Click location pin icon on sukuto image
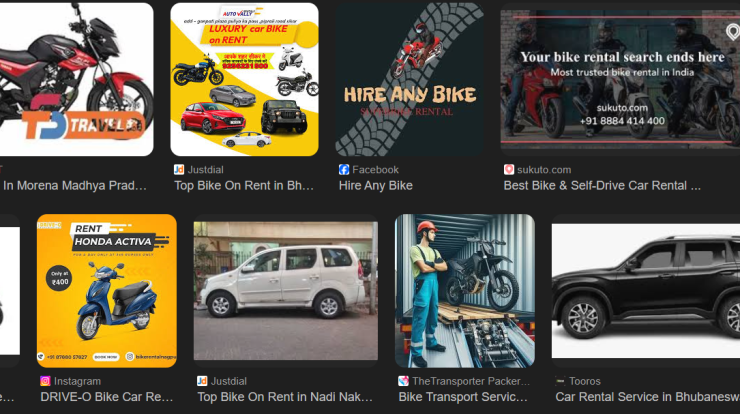The width and height of the screenshot is (740, 414). click(x=732, y=32)
